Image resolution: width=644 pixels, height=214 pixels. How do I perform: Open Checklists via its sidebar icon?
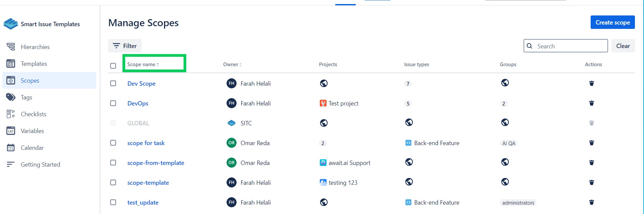[x=11, y=114]
